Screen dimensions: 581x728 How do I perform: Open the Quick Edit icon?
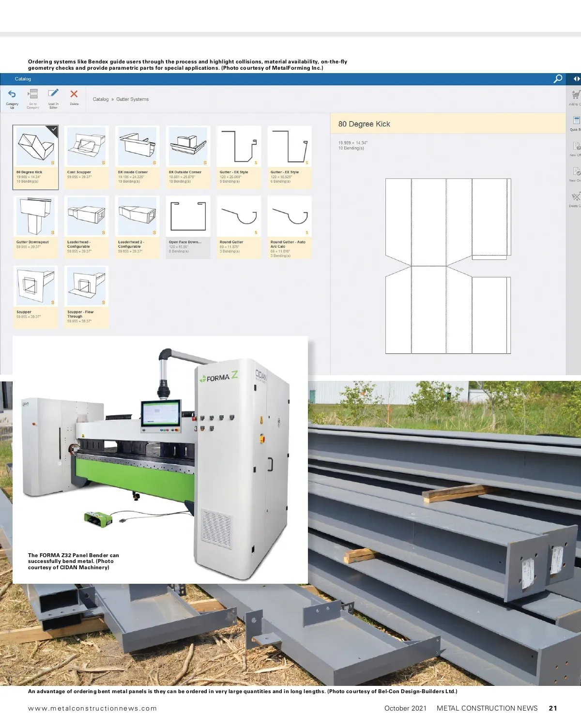(576, 121)
